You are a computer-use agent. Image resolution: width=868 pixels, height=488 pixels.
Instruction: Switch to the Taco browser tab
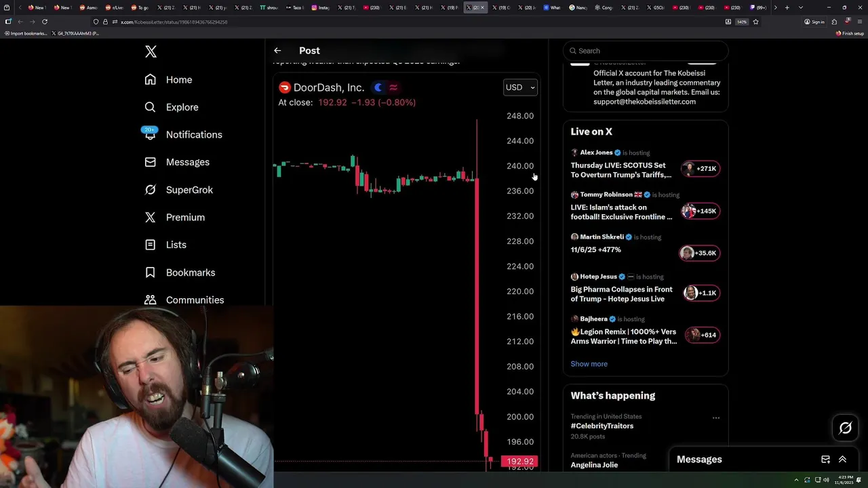pos(294,7)
